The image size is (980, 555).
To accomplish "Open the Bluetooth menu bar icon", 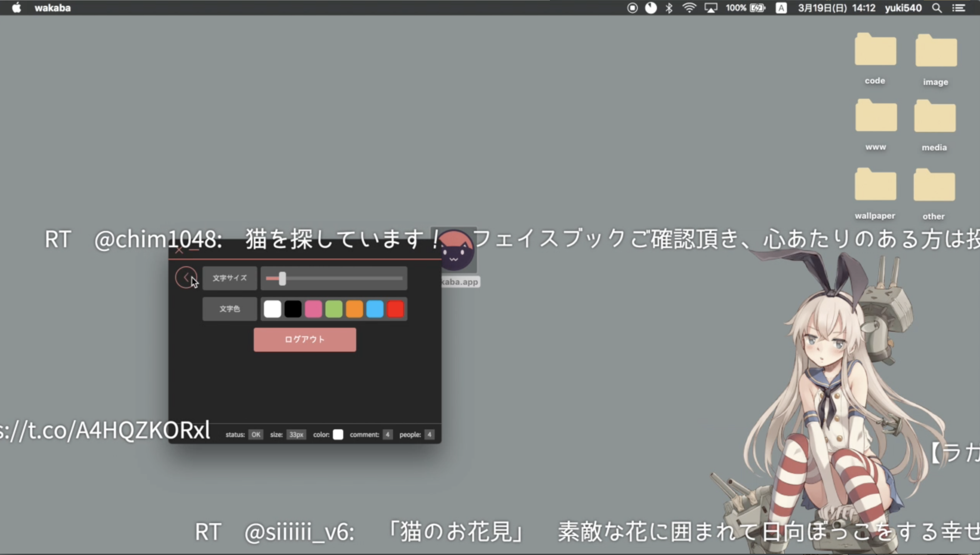I will click(x=669, y=8).
